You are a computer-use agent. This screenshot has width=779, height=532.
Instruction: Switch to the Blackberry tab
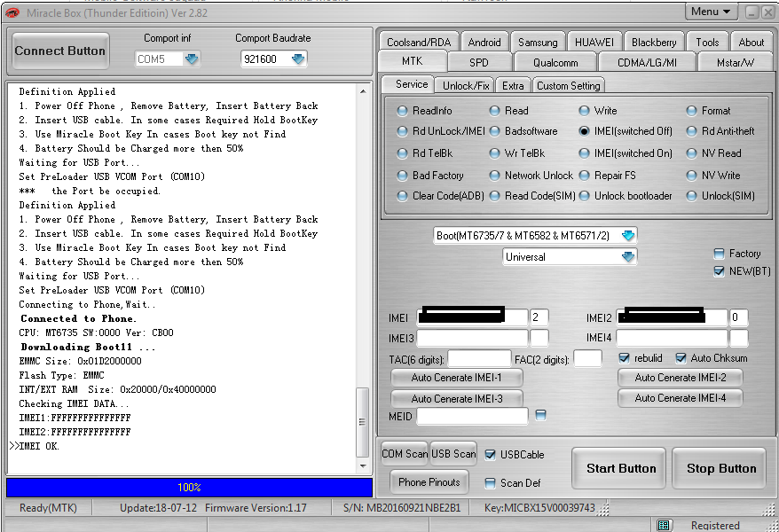click(x=654, y=43)
